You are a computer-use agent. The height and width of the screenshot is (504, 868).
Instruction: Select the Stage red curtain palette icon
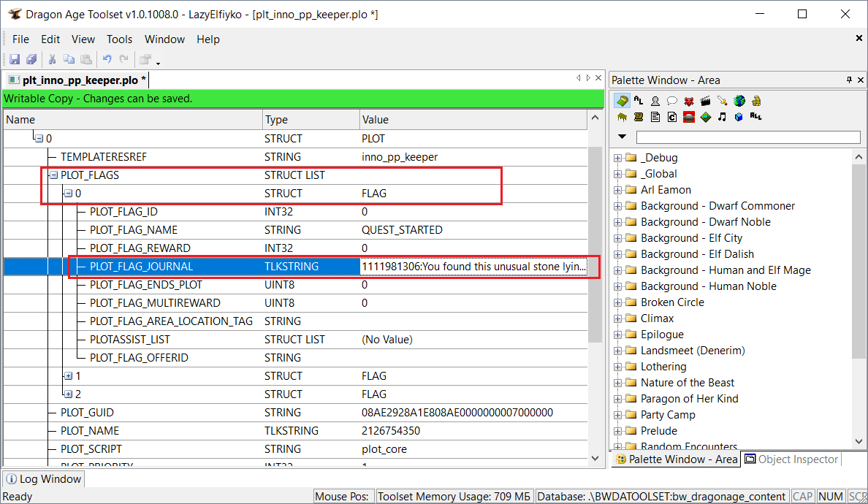tap(689, 117)
